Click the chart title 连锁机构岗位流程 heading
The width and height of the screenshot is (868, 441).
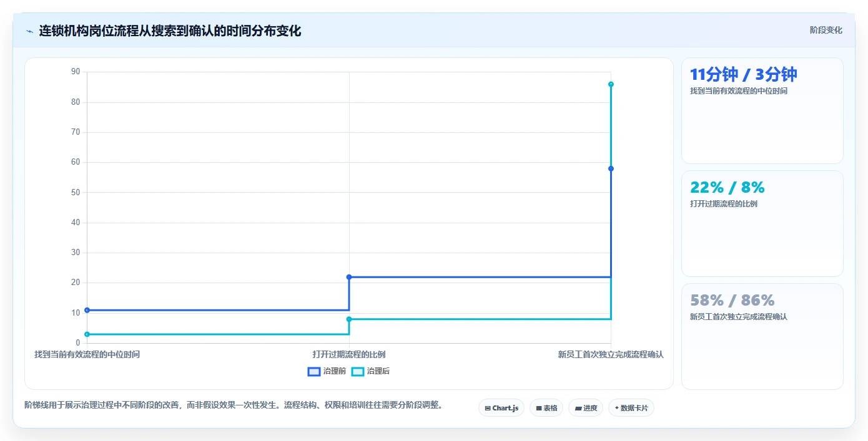click(x=170, y=31)
